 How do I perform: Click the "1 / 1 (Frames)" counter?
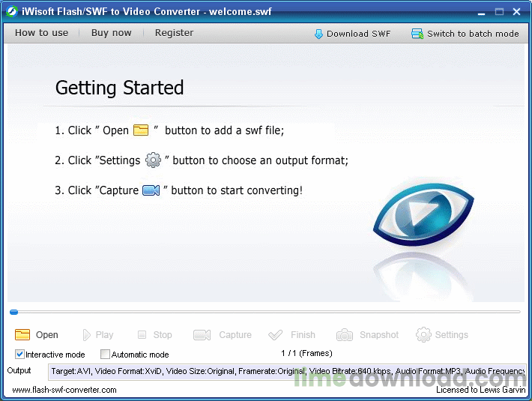click(306, 353)
